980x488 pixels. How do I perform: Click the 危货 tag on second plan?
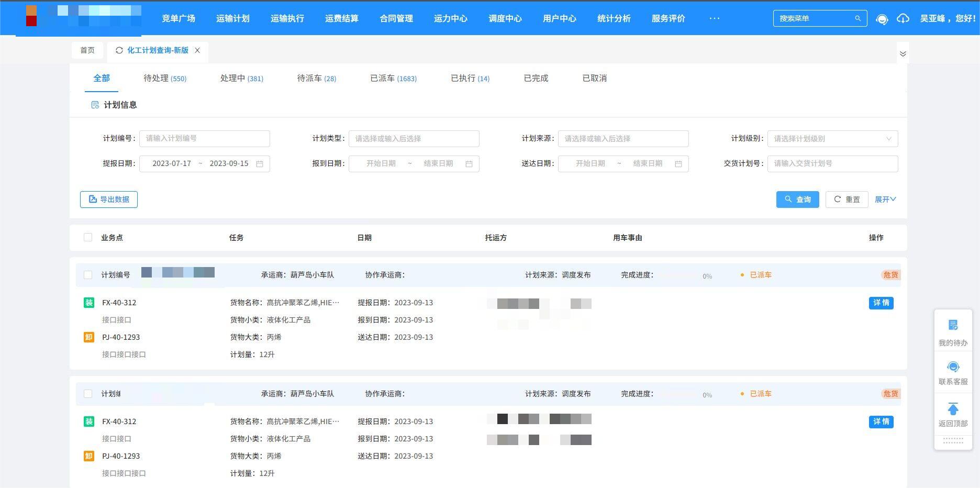[890, 394]
